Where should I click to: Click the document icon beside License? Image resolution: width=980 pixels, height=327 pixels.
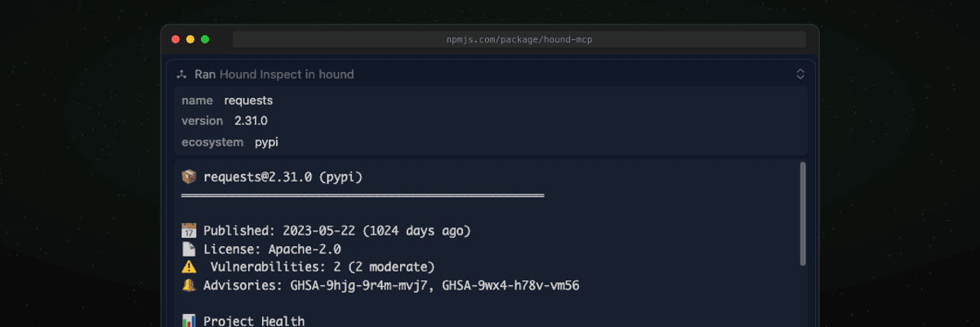[x=189, y=249]
